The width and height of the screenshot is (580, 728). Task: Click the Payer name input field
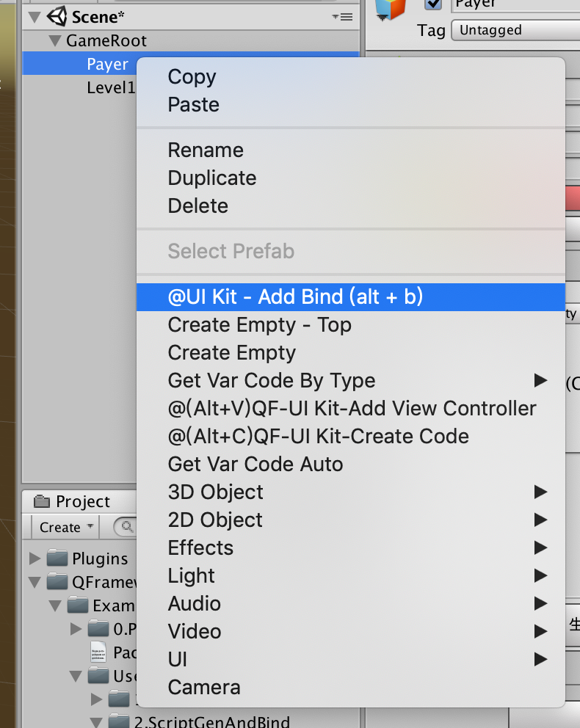(x=515, y=4)
